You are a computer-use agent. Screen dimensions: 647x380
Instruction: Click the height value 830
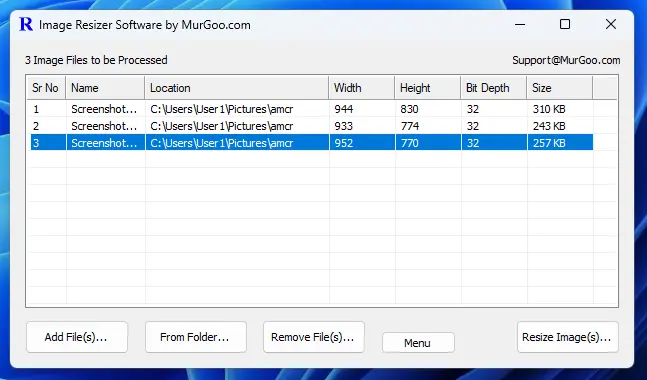click(409, 109)
